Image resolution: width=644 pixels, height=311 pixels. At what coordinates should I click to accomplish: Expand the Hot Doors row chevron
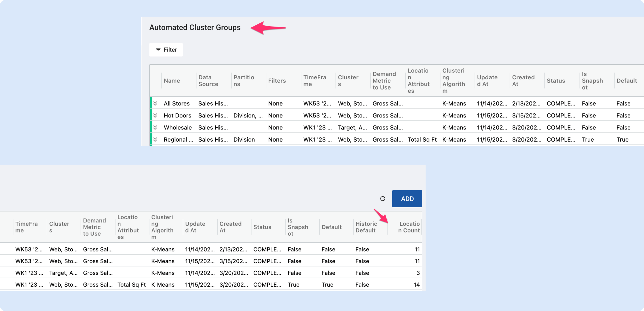(x=155, y=116)
